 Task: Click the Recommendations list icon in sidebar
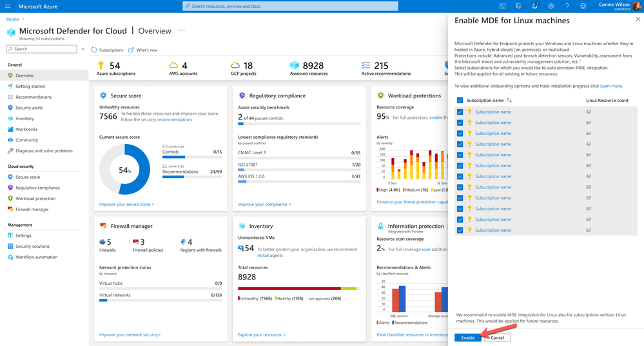coord(10,97)
